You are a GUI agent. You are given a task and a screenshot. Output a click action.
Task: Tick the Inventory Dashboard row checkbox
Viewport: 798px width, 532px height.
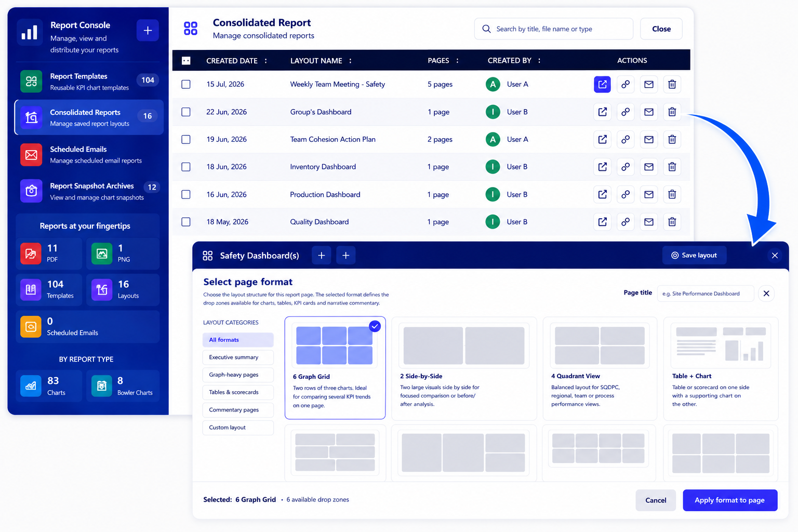tap(186, 167)
